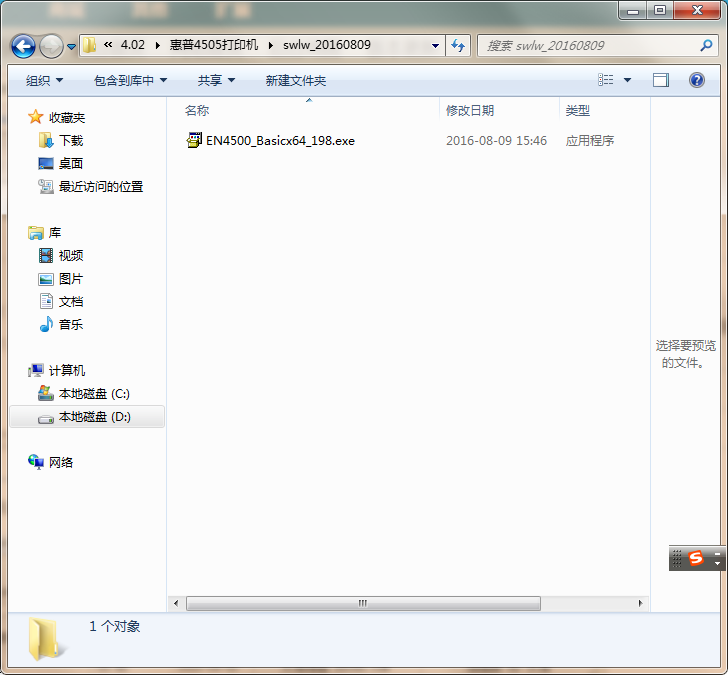
Task: Open the 包含到库中 menu
Action: [x=130, y=80]
